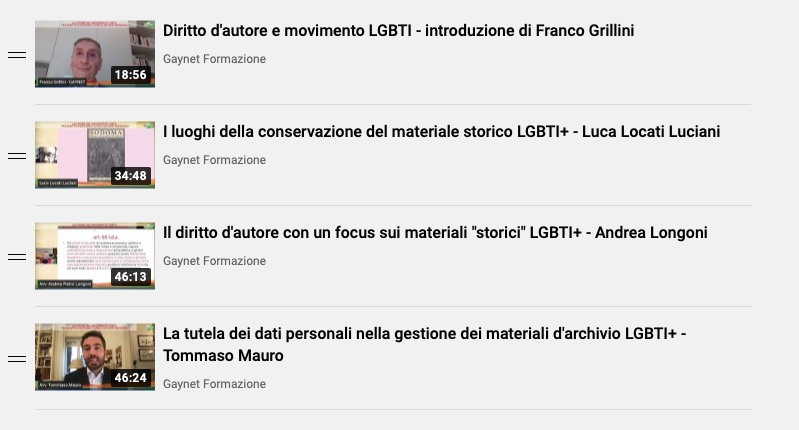Visit Gaynet Formazione channel under second video

click(x=215, y=160)
